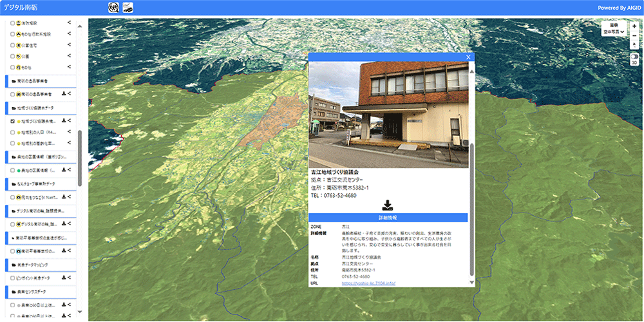
Task: Share the 南砺の逸品事業者 layer
Action: (x=70, y=94)
